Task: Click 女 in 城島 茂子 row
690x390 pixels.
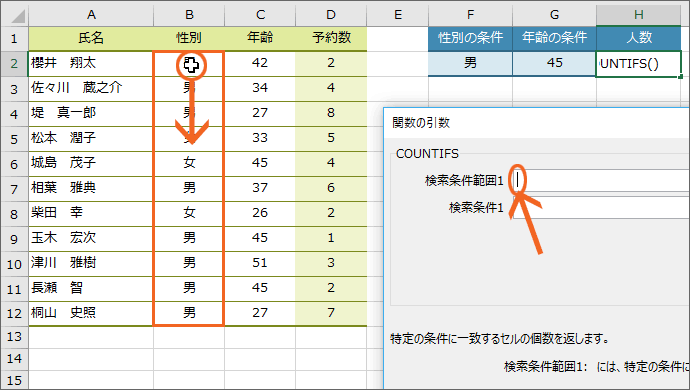Action: click(x=189, y=163)
